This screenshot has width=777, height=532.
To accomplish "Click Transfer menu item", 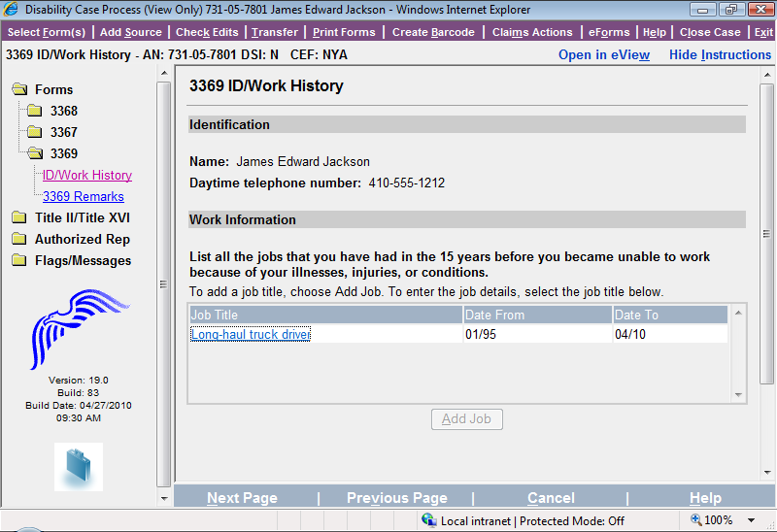I will [x=275, y=32].
